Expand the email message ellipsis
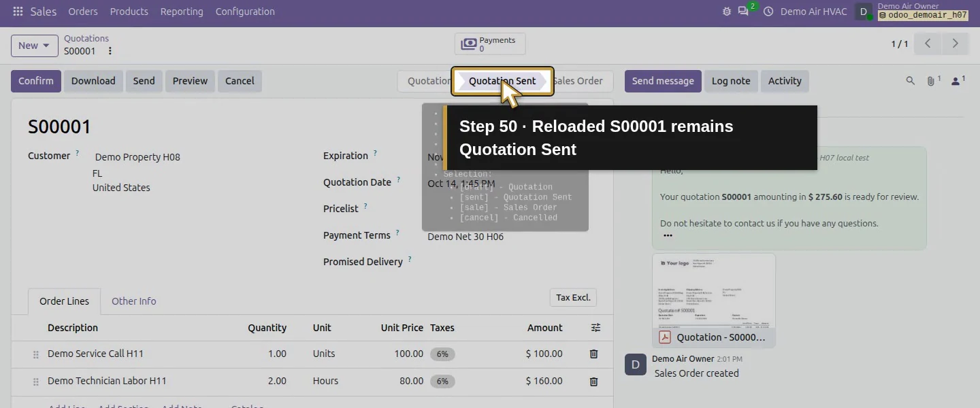 668,235
